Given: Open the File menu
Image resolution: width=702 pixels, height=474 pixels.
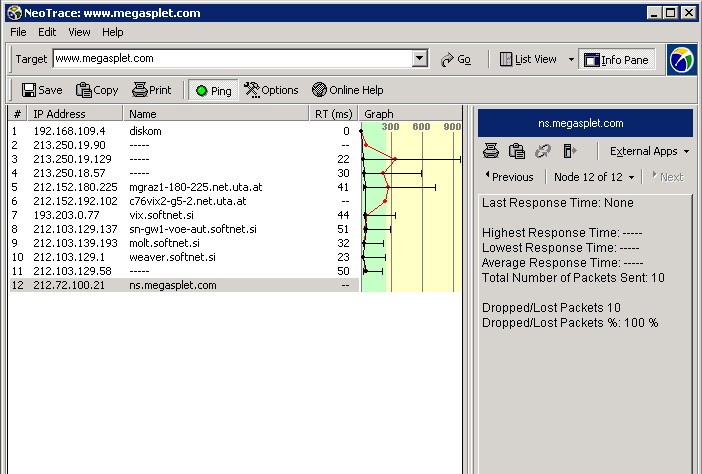Looking at the screenshot, I should (x=18, y=32).
